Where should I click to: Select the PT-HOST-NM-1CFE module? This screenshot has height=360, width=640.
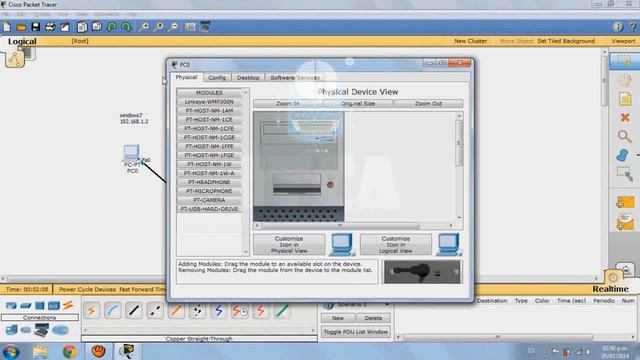209,129
